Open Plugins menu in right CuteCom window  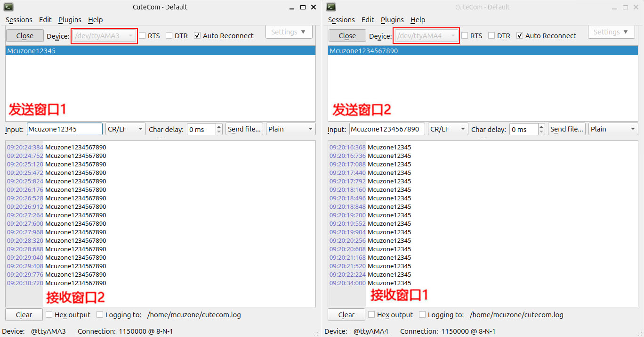pyautogui.click(x=392, y=20)
